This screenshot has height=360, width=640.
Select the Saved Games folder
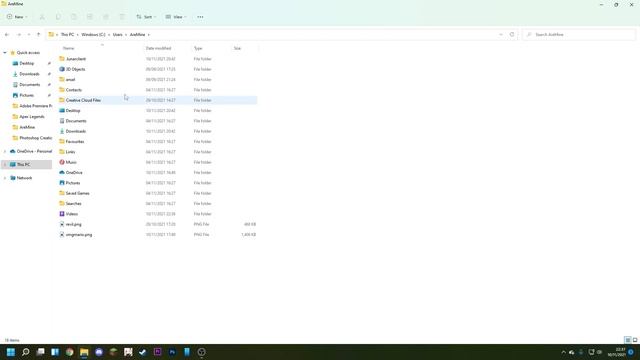click(78, 193)
